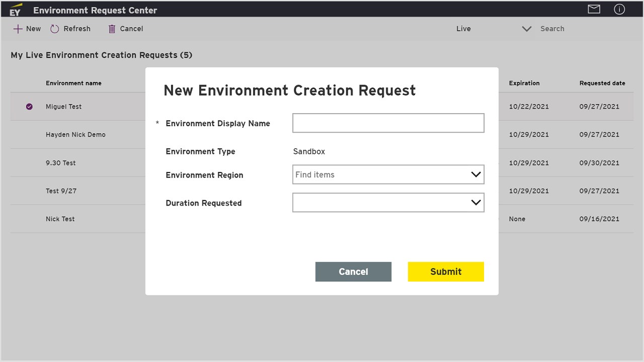Screen dimensions: 644x362
Task: Toggle the Miguel Test row checkmark
Action: coord(29,107)
